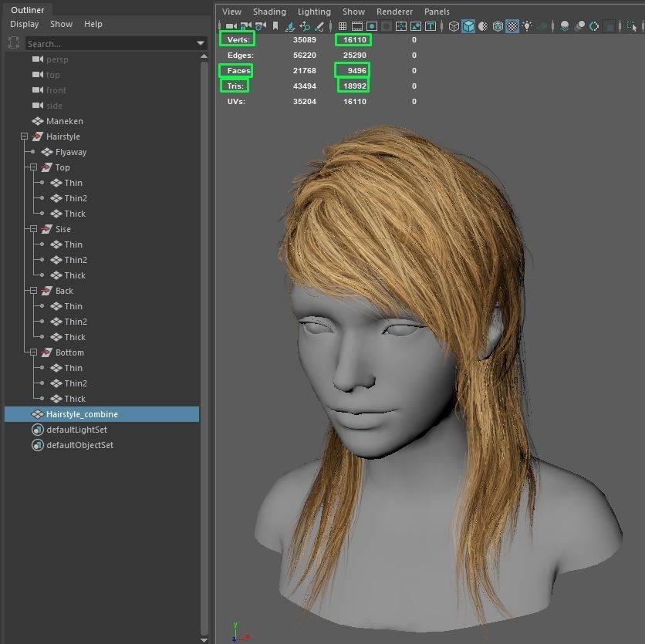Collapse the Bottom group

pos(33,352)
